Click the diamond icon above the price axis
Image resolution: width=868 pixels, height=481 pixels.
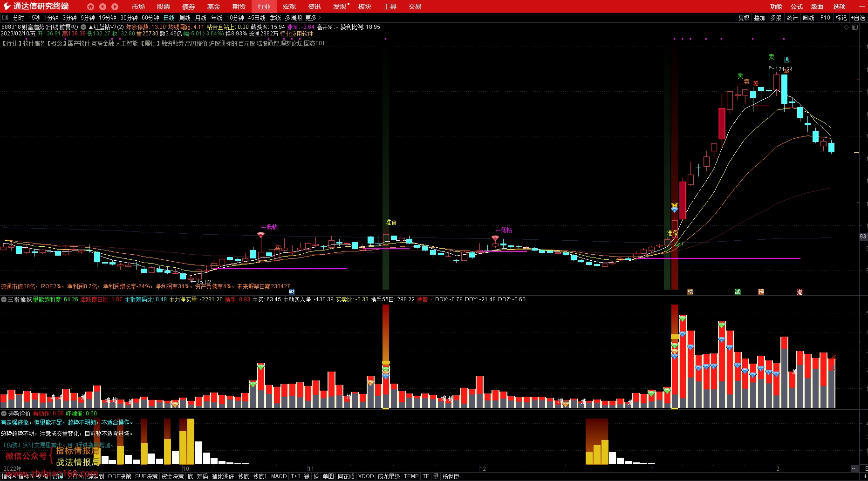pos(847,27)
